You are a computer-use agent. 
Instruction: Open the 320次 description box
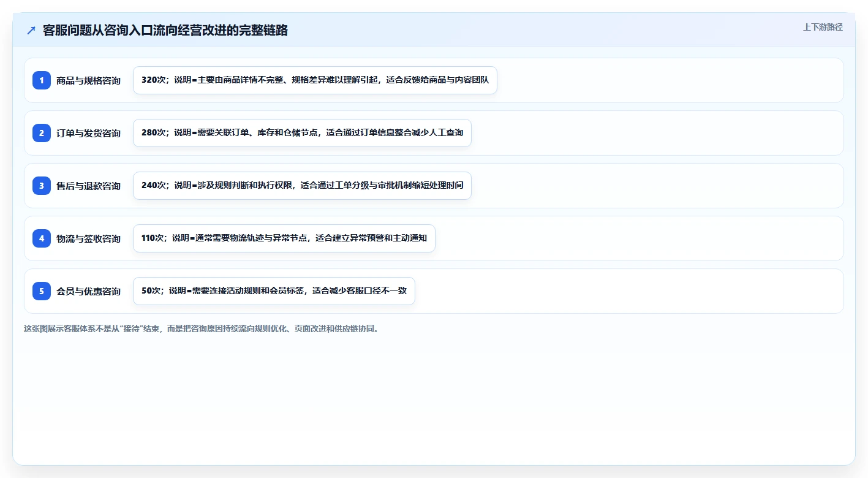(x=315, y=80)
